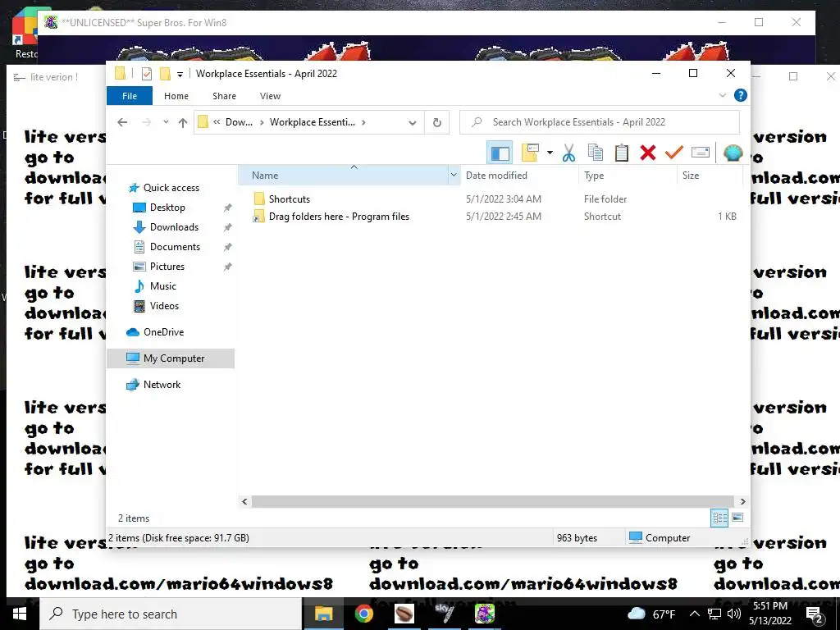The image size is (840, 630).
Task: Open the coffee bean app on taskbar
Action: 404,614
